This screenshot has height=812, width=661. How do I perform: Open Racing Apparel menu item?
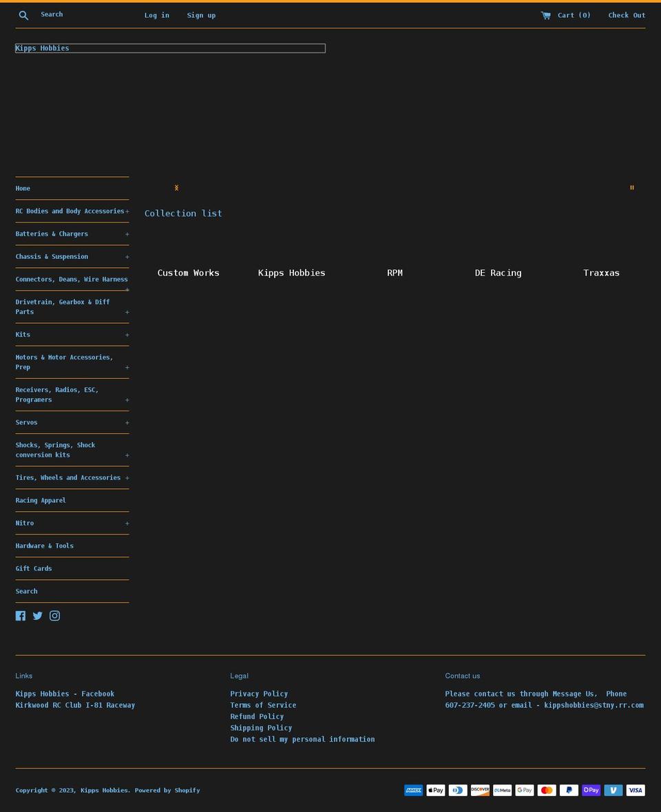41,500
